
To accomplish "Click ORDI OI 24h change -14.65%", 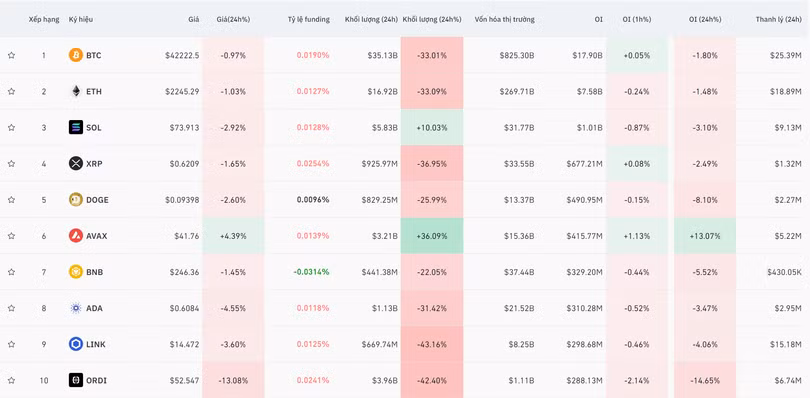I will [705, 381].
